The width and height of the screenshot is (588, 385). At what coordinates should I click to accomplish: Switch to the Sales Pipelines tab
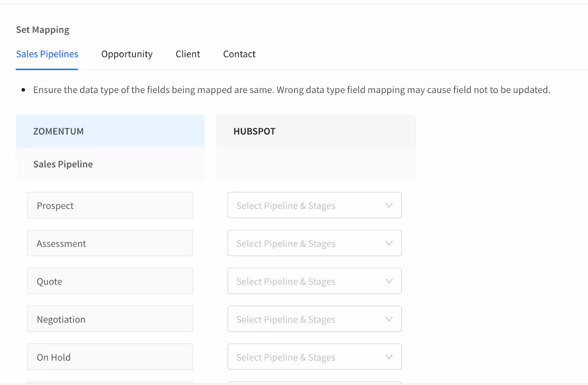(x=47, y=54)
